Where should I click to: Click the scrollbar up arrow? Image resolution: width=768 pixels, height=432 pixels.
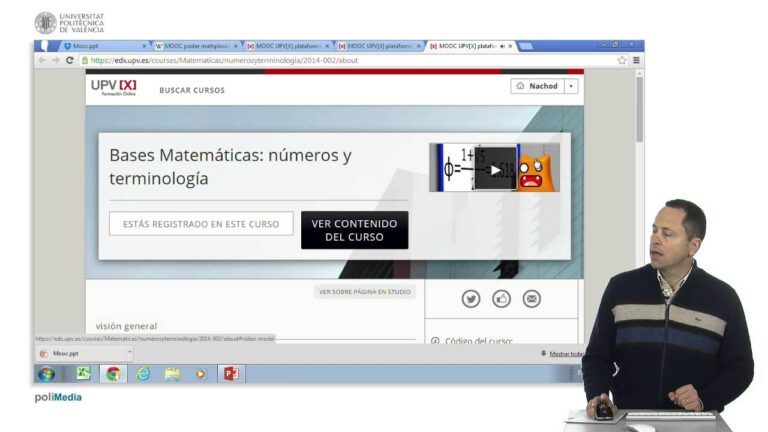[x=639, y=73]
